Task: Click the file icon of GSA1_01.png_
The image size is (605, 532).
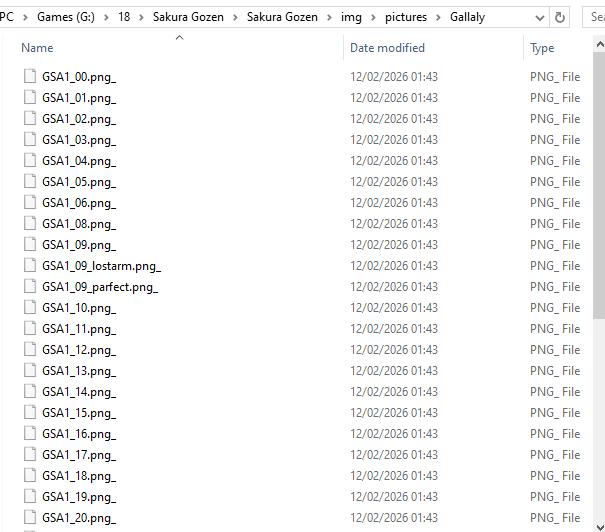Action: [x=30, y=97]
